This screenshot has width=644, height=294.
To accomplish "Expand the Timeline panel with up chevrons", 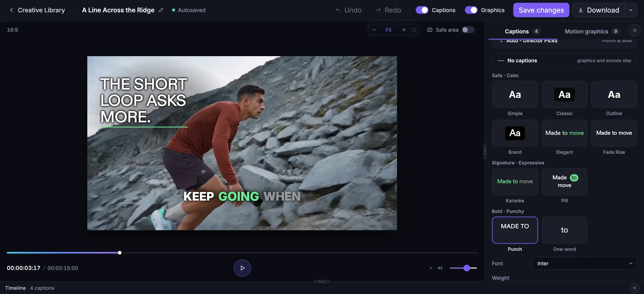I will [634, 288].
